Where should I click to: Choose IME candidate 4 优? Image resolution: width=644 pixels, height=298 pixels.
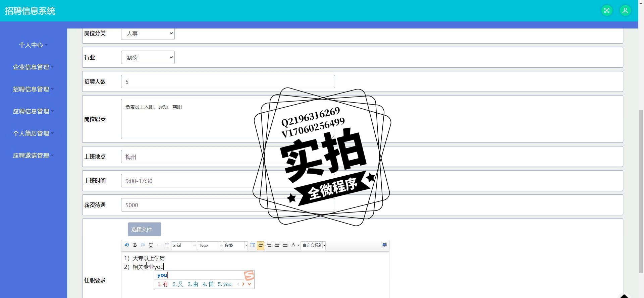click(208, 284)
